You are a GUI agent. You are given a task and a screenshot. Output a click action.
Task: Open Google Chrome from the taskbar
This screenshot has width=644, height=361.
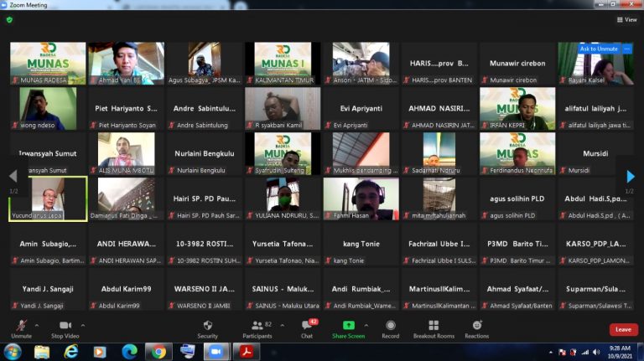pos(158,351)
